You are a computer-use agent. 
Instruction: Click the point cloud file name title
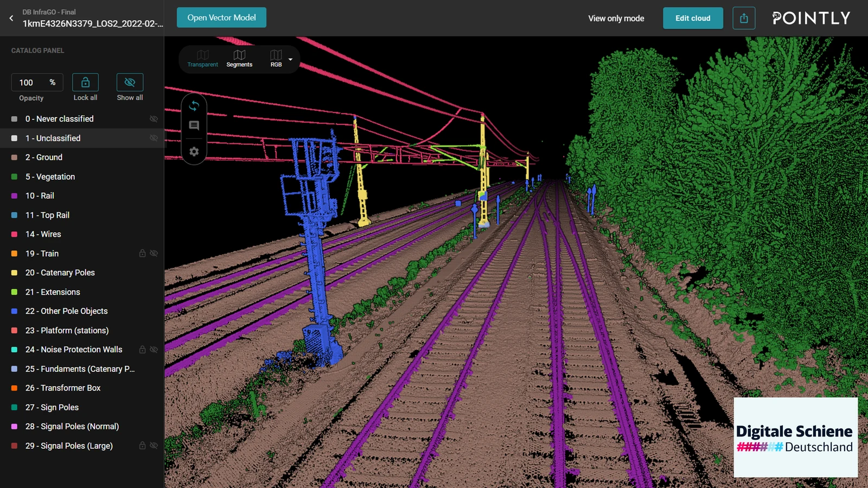93,24
